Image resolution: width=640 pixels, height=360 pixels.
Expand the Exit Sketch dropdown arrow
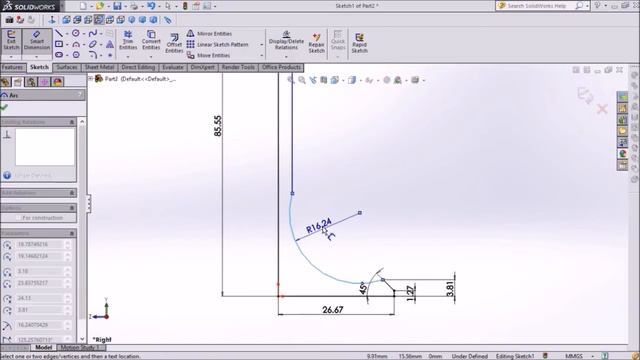tap(11, 56)
